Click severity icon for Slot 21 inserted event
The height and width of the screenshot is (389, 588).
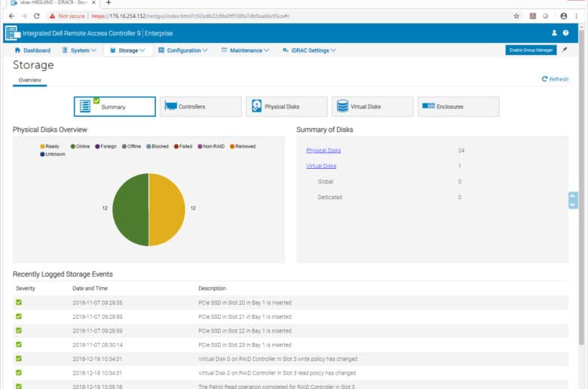coord(19,316)
